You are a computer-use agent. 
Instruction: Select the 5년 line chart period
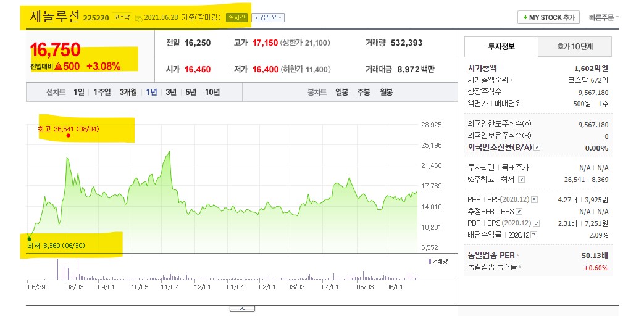191,92
